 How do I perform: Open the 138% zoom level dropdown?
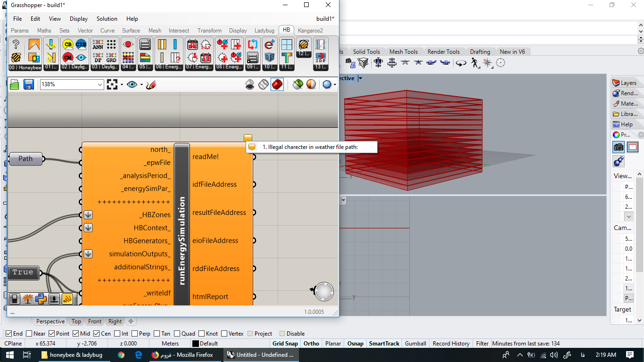coord(99,84)
